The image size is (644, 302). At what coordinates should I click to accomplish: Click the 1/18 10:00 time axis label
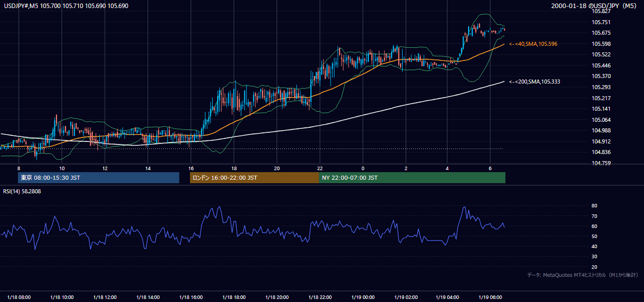(62, 297)
